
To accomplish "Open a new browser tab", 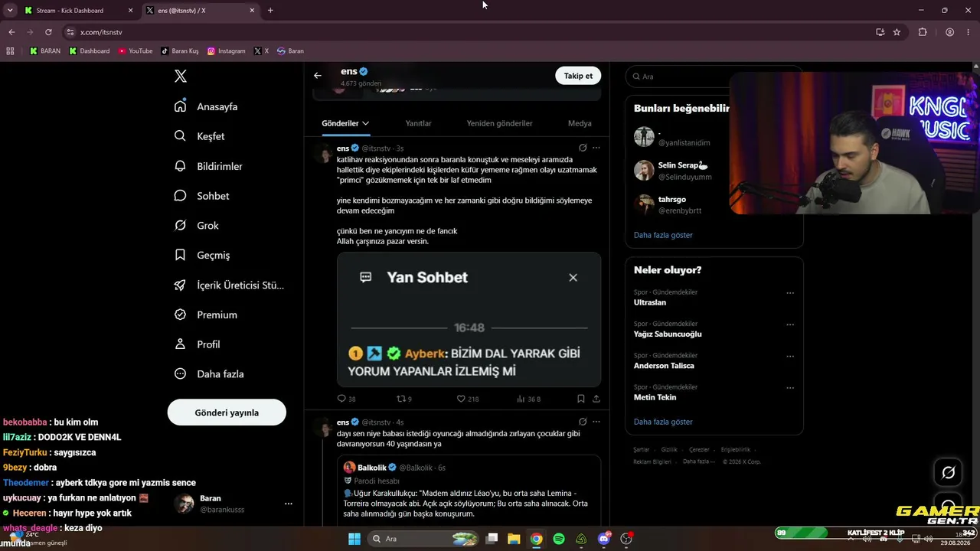I will tap(270, 11).
